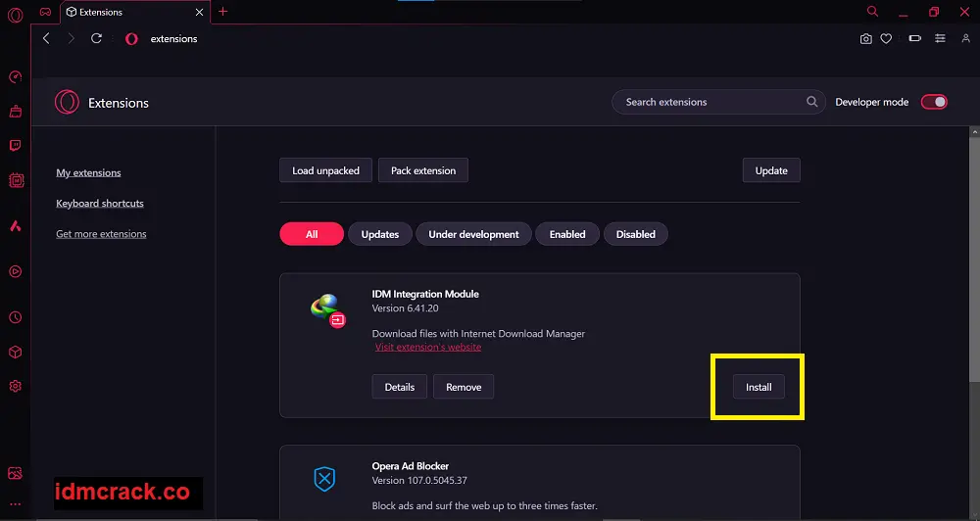Viewport: 980px width, 521px height.
Task: Select 'Download files with Internet Download Manager' text
Action: click(479, 334)
